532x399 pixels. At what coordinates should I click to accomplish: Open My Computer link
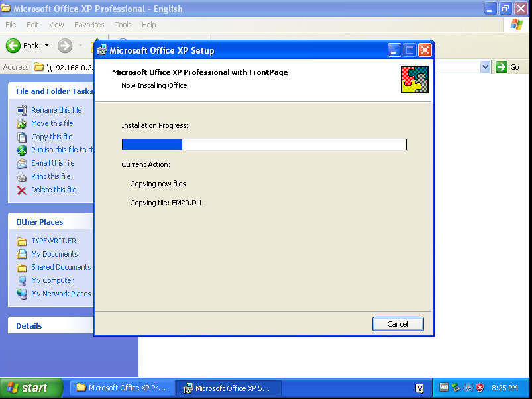(x=52, y=280)
